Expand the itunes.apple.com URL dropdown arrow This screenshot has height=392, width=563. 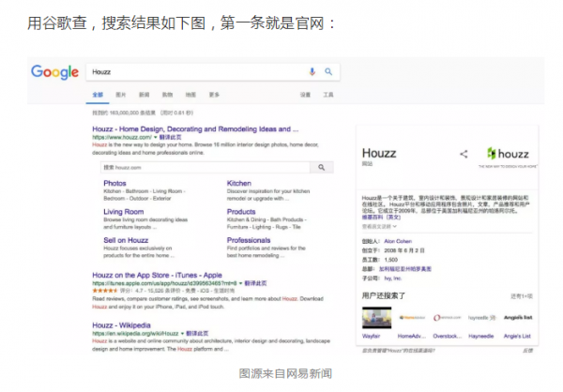241,283
